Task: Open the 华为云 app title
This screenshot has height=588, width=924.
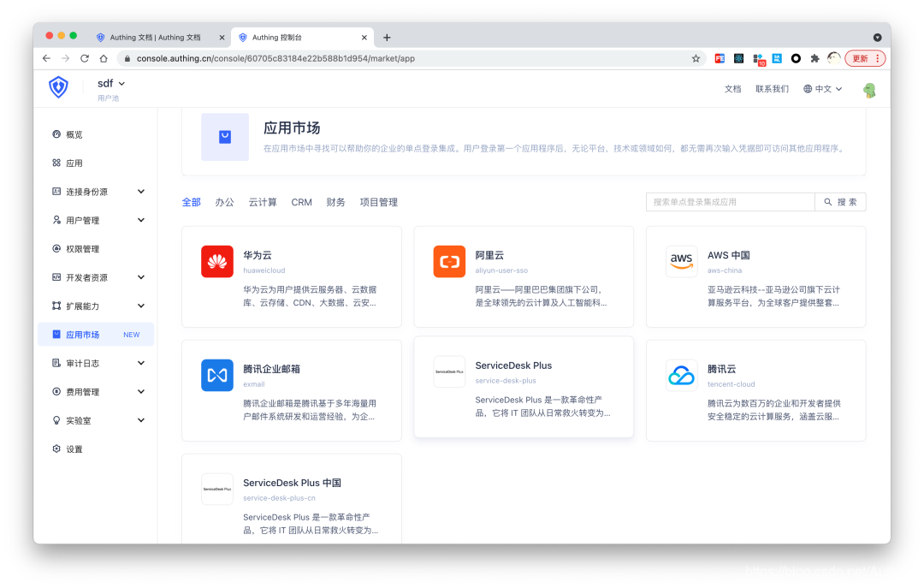Action: pyautogui.click(x=258, y=255)
